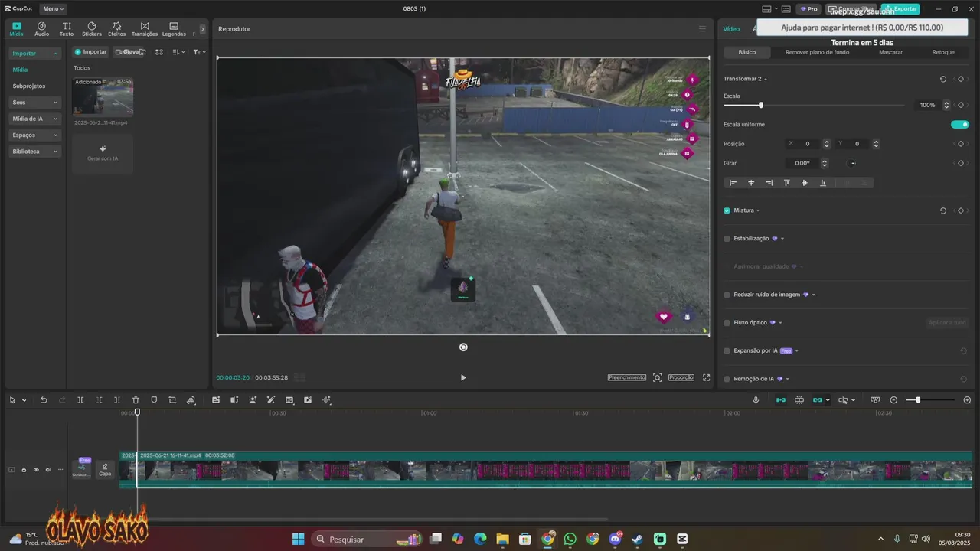Image resolution: width=980 pixels, height=551 pixels.
Task: Switch media view to grid icon
Action: 159,52
